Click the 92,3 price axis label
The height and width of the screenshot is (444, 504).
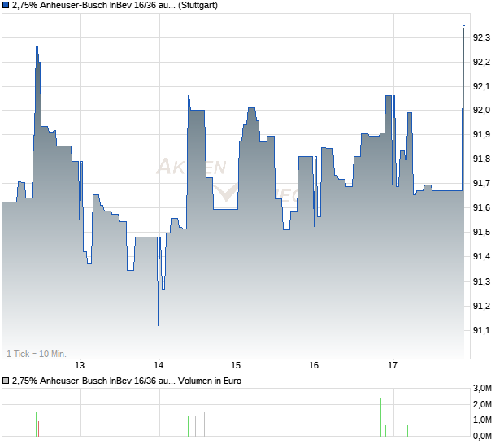[481, 38]
